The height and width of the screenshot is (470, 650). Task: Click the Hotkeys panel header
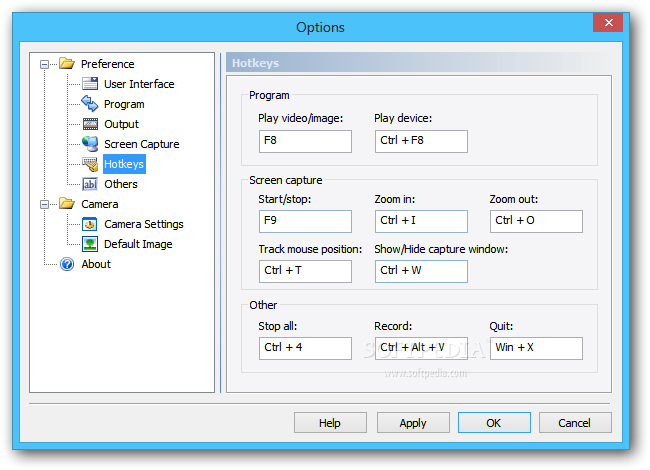[419, 63]
